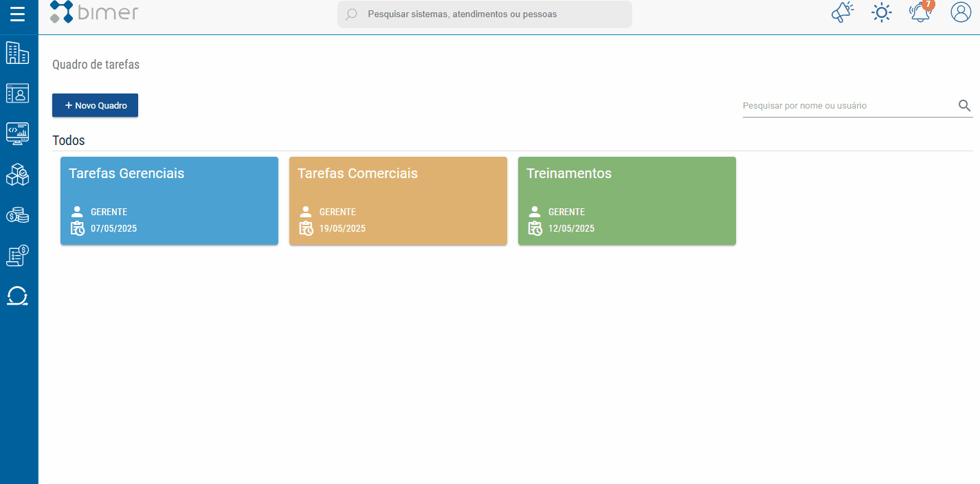Click the date 12/05/2025

[x=571, y=228]
